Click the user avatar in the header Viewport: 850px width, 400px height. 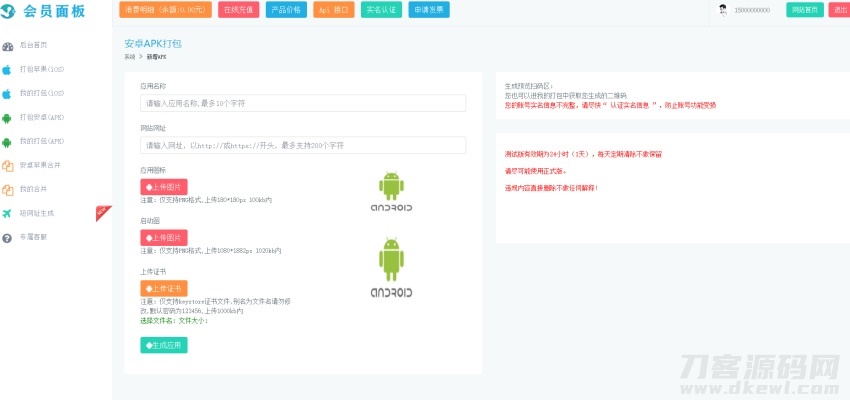click(x=722, y=10)
